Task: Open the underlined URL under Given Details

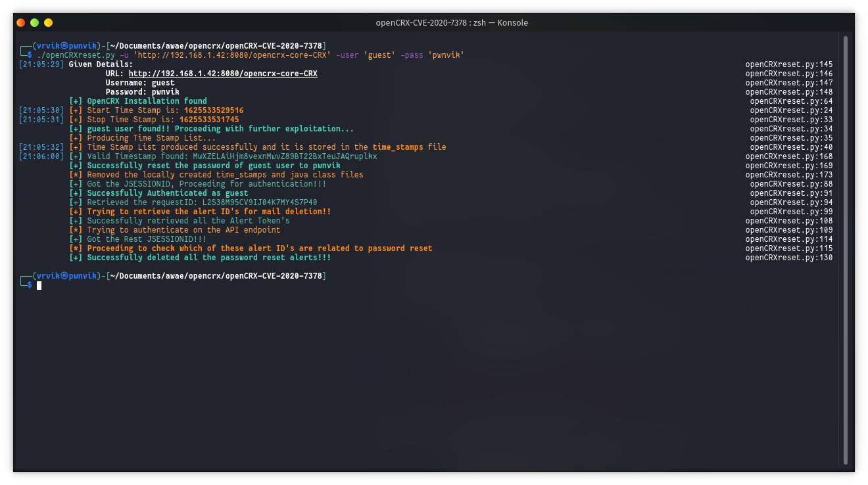Action: (x=223, y=74)
